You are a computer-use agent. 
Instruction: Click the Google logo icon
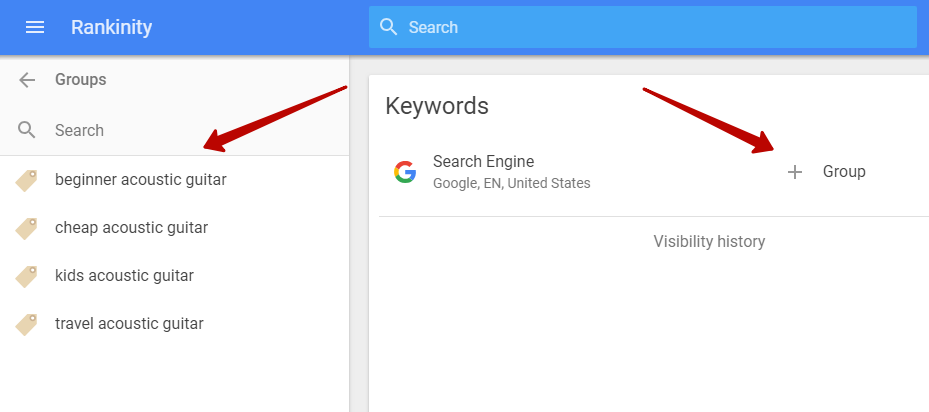click(x=405, y=172)
